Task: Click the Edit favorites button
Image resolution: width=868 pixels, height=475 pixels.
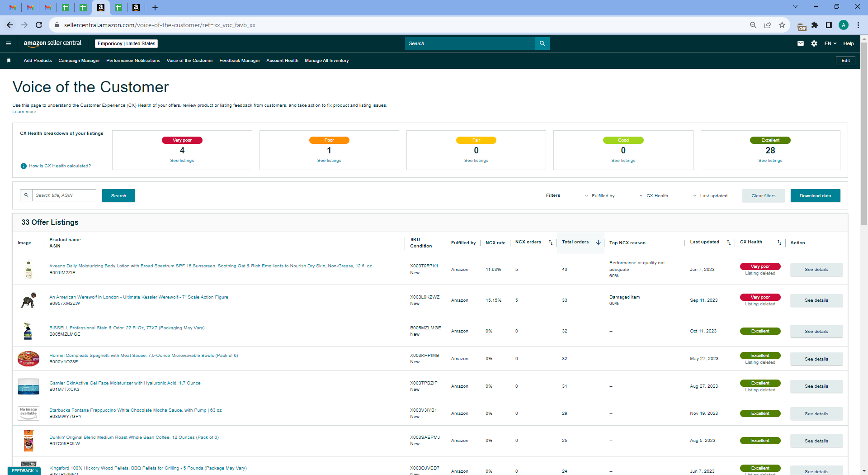Action: [x=845, y=61]
